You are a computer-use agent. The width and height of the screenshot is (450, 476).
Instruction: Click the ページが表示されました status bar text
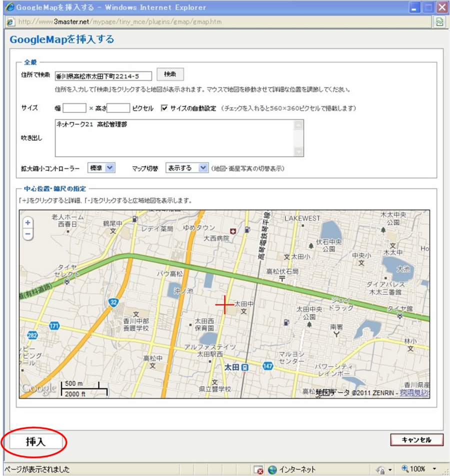tap(37, 470)
